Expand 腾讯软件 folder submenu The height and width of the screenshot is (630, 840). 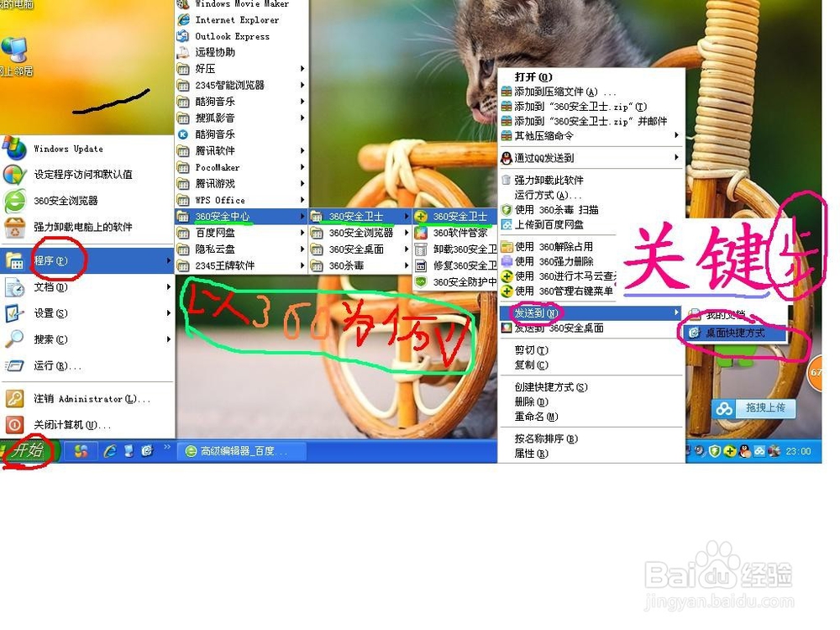242,151
